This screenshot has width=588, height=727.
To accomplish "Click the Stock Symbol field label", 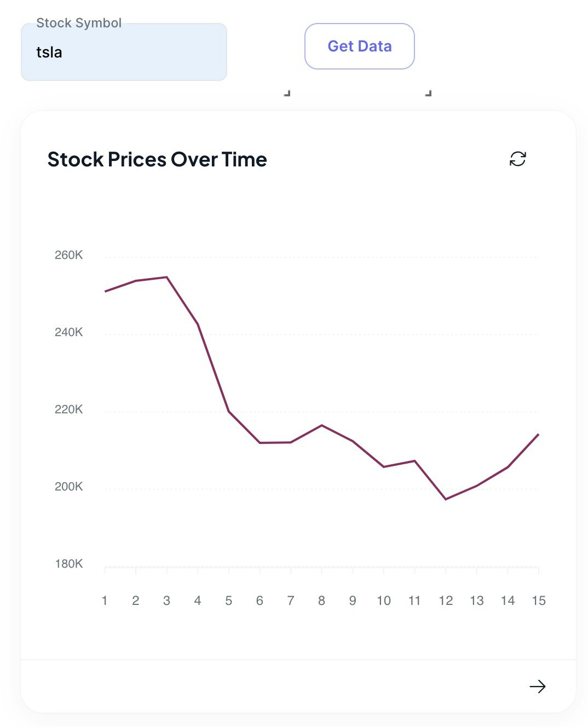I will coord(79,23).
